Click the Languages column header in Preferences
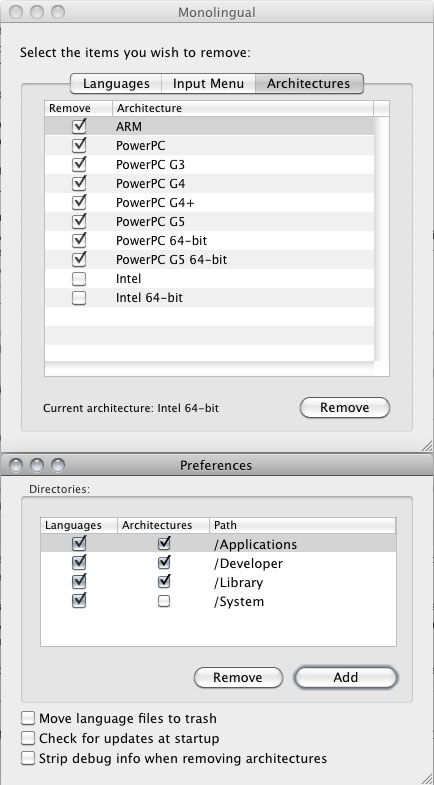The height and width of the screenshot is (785, 434). [x=79, y=525]
